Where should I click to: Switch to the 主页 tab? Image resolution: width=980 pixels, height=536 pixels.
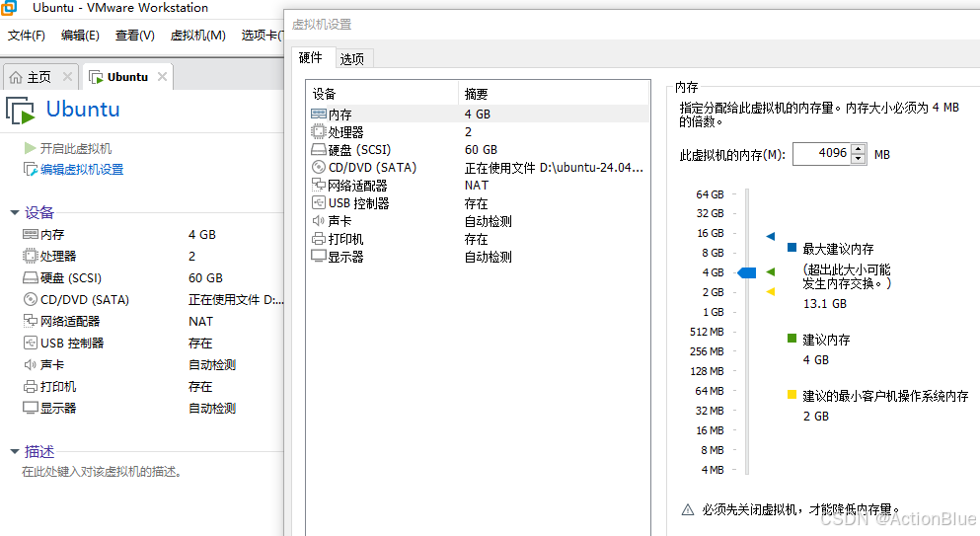(x=38, y=77)
